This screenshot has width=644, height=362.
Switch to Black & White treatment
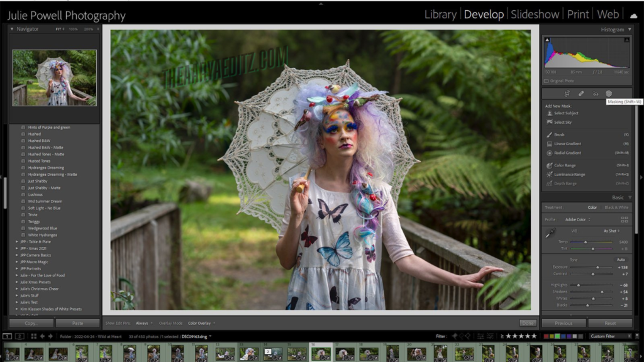coord(616,207)
